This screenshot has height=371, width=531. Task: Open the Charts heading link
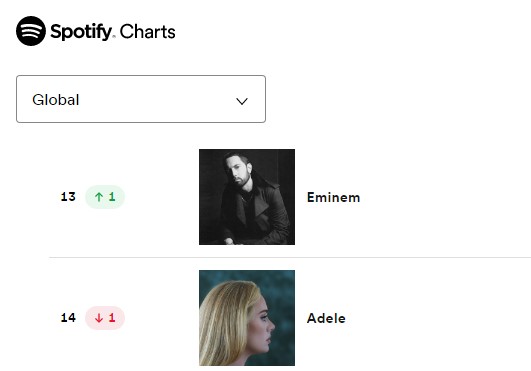pyautogui.click(x=147, y=32)
